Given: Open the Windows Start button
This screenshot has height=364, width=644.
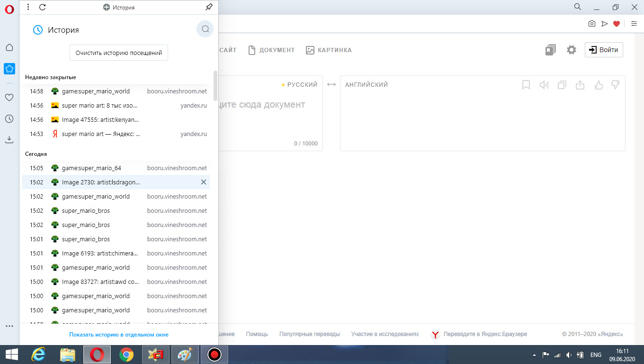Looking at the screenshot, I should tap(11, 354).
